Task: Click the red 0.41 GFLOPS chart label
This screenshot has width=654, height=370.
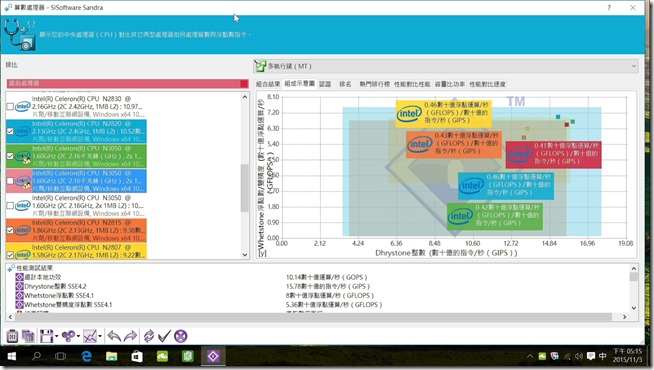Action: (x=553, y=154)
